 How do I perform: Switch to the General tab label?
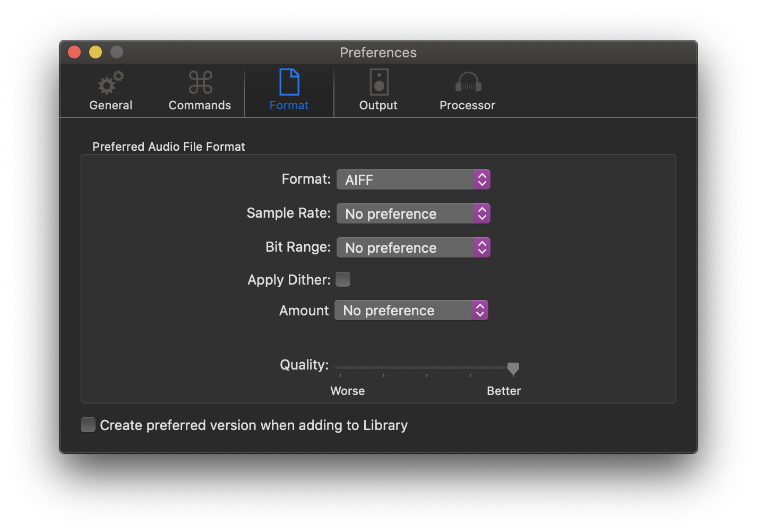click(x=110, y=105)
